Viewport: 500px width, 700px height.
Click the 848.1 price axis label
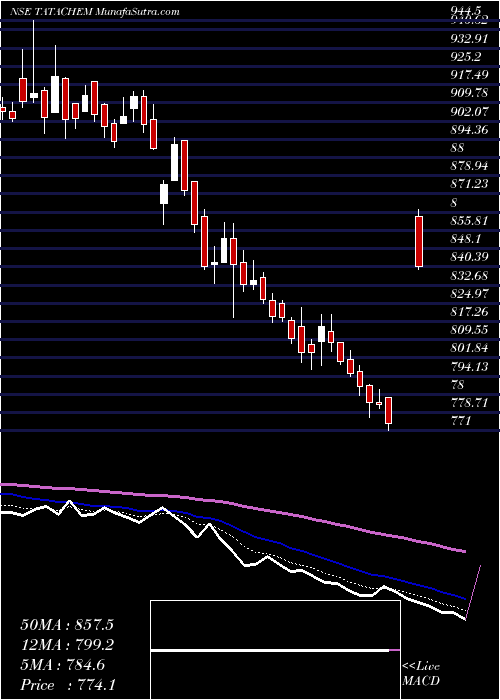pyautogui.click(x=465, y=239)
